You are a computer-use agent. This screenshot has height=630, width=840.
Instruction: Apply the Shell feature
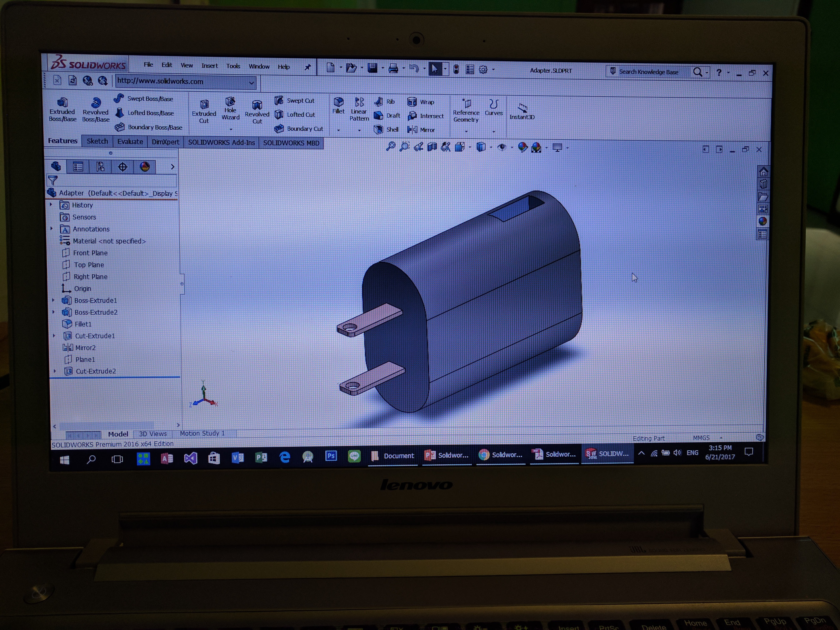coord(386,129)
